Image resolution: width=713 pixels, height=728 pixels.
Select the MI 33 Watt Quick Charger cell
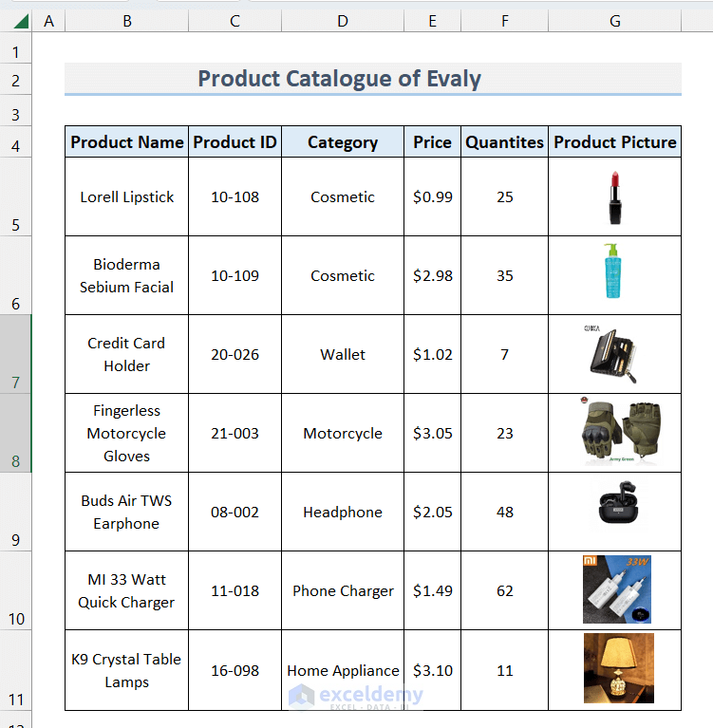[x=127, y=590]
